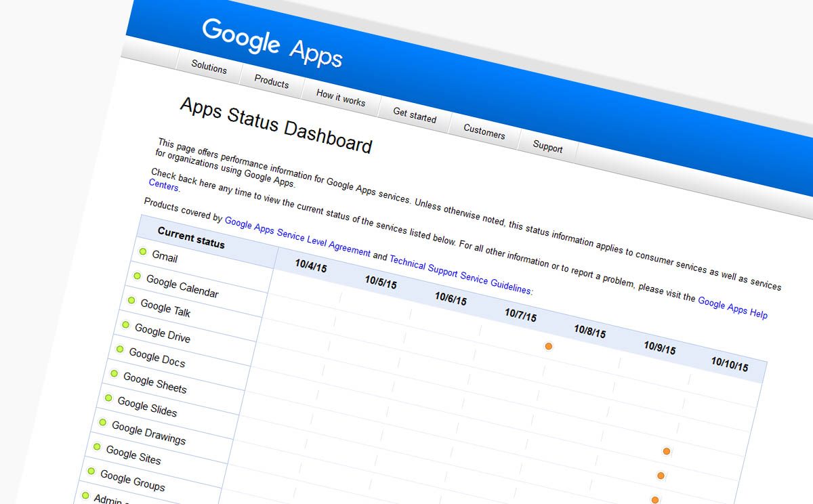Viewport: 813px width, 504px height.
Task: Click the green status dot beside Google Sheets
Action: (114, 374)
